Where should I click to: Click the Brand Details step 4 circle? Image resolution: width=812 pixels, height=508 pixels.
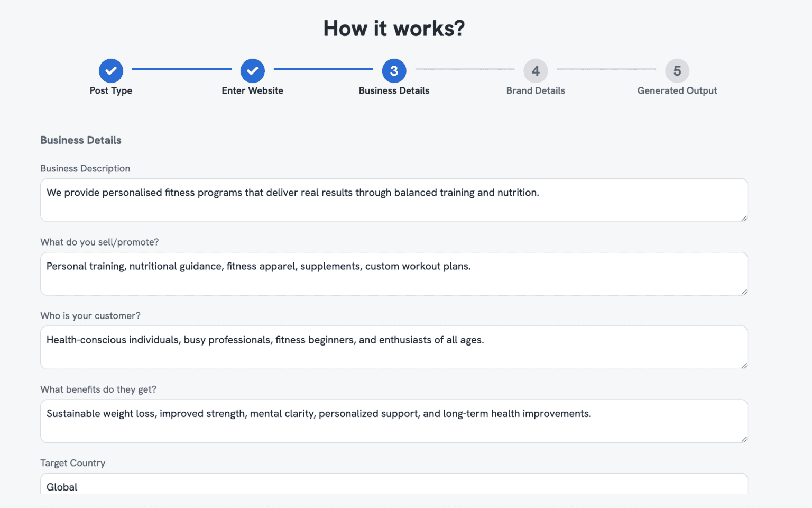536,70
